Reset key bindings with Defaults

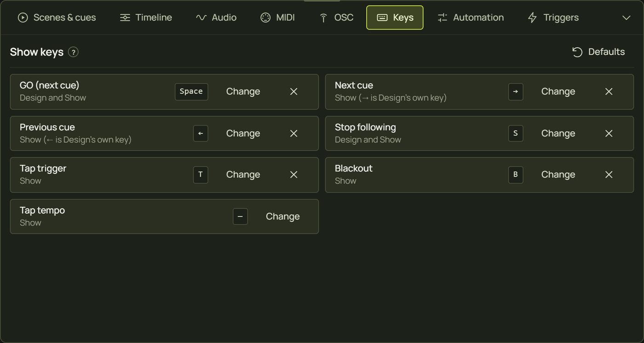(598, 52)
